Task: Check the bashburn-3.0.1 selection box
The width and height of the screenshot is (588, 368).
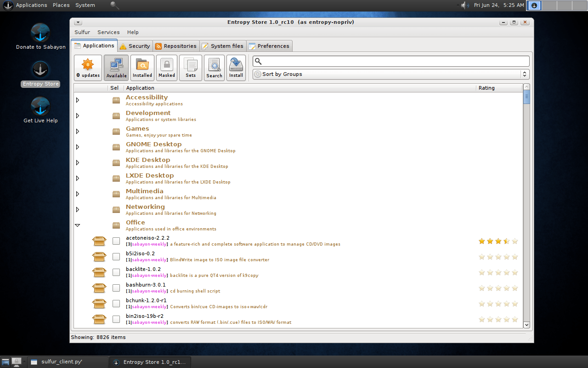Action: [x=116, y=288]
